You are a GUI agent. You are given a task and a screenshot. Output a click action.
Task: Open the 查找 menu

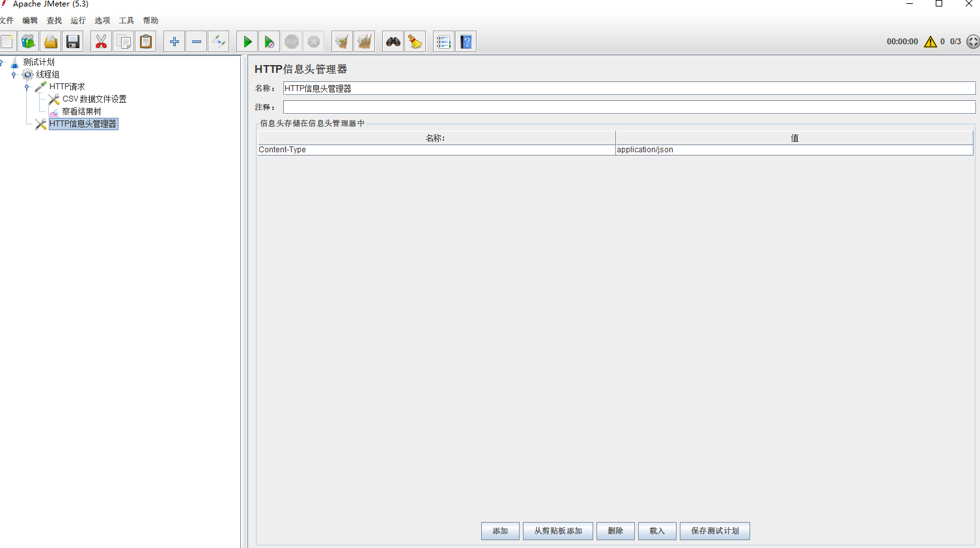pyautogui.click(x=54, y=21)
